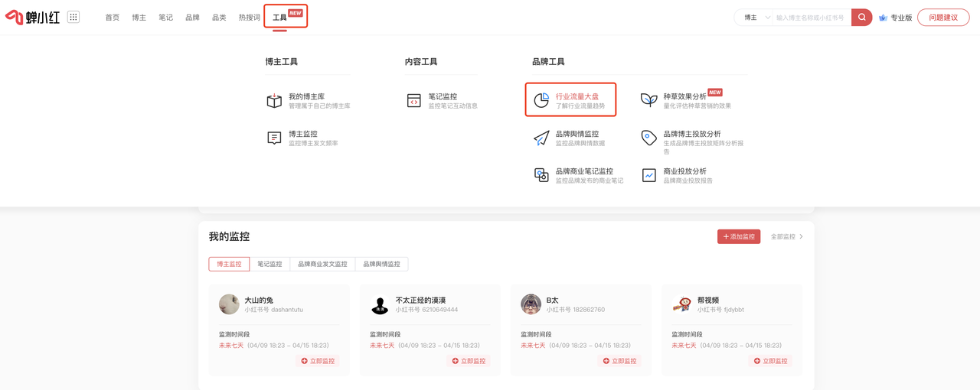Open the 热搜词 navigation menu item
This screenshot has height=390, width=980.
tap(250, 18)
